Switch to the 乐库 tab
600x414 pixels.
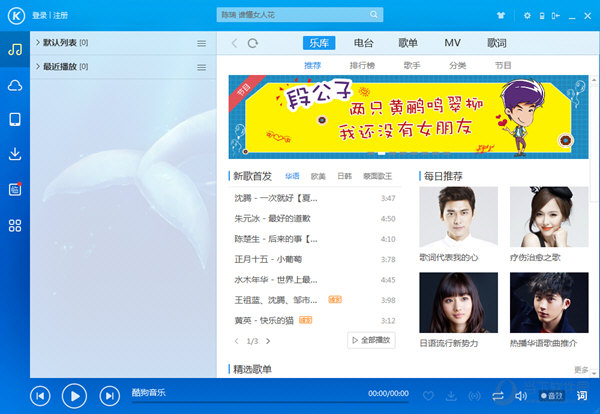(x=319, y=43)
